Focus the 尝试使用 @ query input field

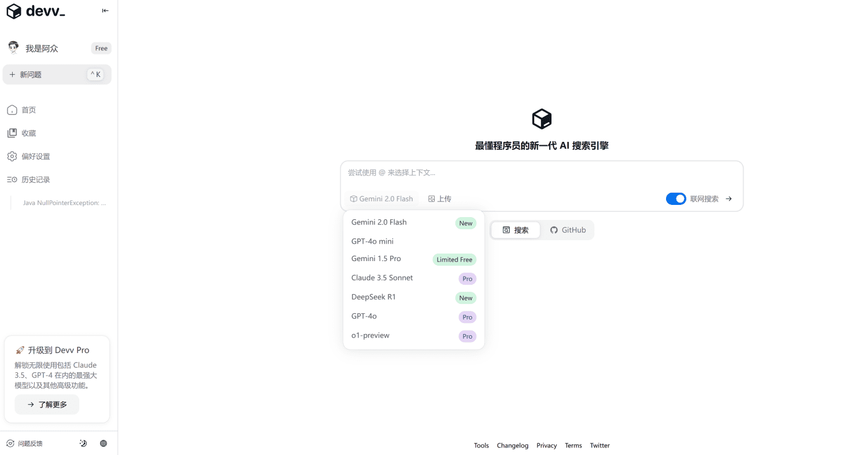coord(542,173)
